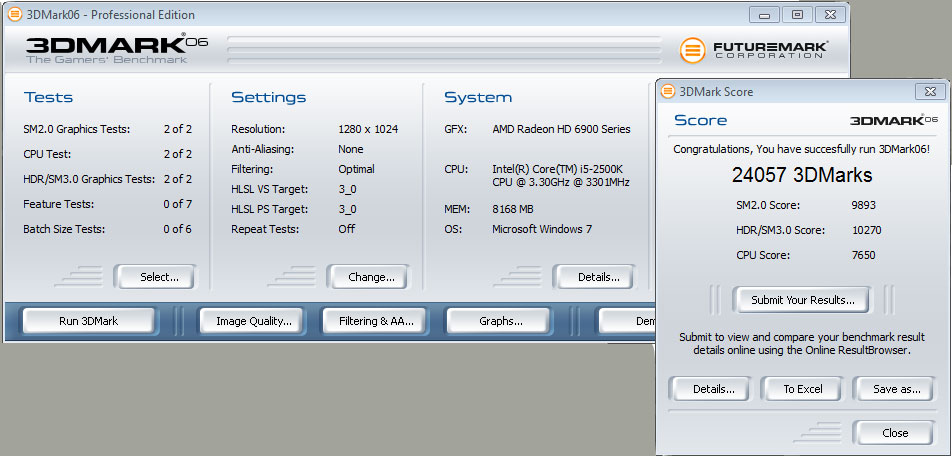Click the SM2.0 Score value 9893
Viewport: 952px width, 456px height.
(863, 205)
